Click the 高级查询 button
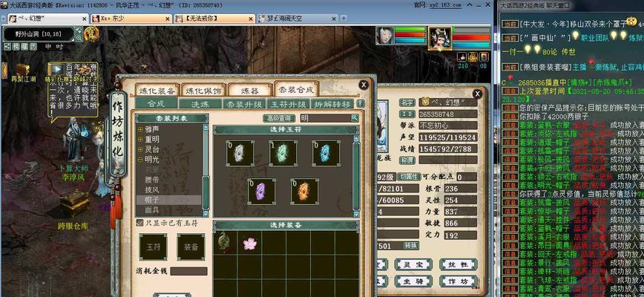The width and height of the screenshot is (644, 297). coord(279,118)
